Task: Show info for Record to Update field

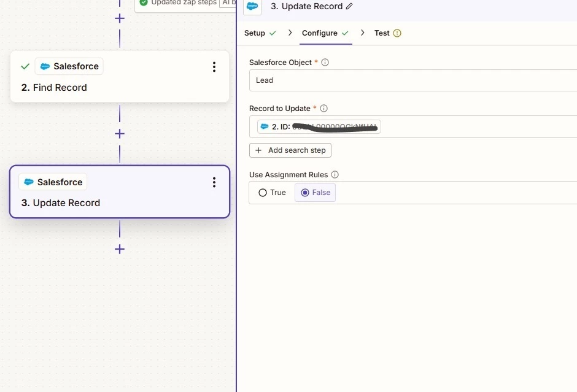Action: pos(324,108)
